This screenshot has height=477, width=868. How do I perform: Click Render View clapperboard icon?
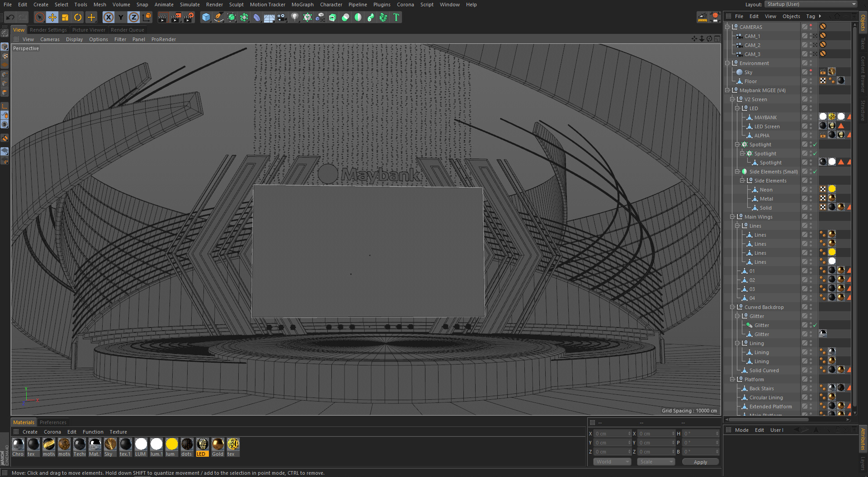pos(163,17)
